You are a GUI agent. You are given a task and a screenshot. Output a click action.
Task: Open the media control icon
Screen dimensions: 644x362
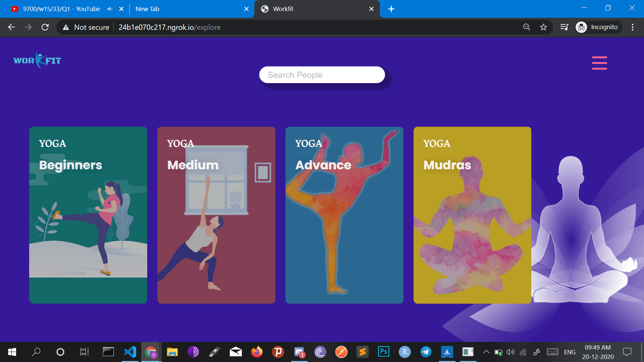(x=564, y=27)
